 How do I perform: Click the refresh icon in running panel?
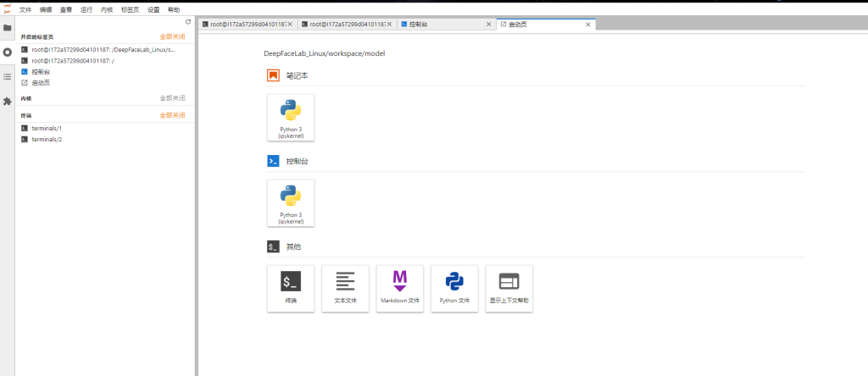188,22
